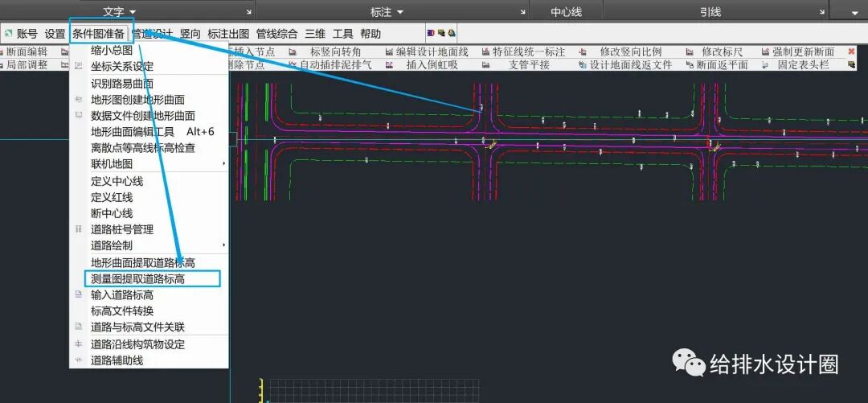Click the 条件图准备 menu title
868x403 pixels.
(x=99, y=34)
